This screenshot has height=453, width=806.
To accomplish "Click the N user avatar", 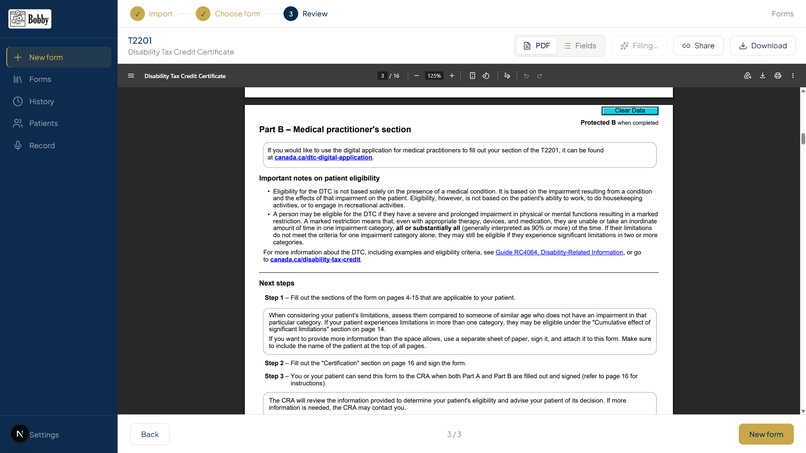I will [20, 434].
